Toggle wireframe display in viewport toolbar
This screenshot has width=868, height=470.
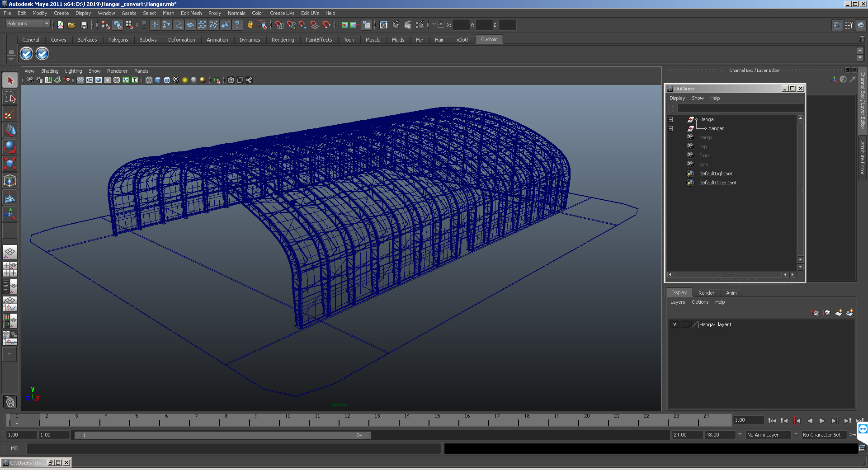tap(148, 80)
